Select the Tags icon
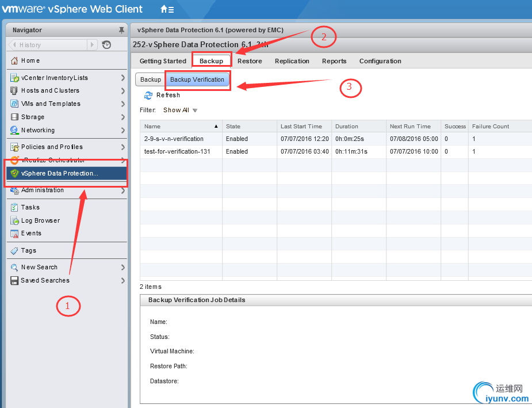Viewport: 532px width, 408px height. 14,251
